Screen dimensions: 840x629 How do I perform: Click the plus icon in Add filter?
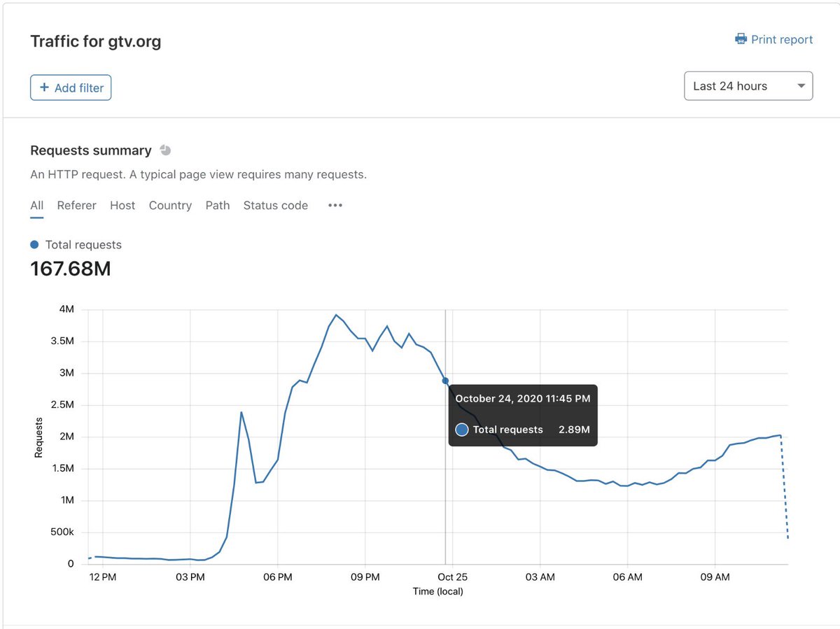(44, 87)
